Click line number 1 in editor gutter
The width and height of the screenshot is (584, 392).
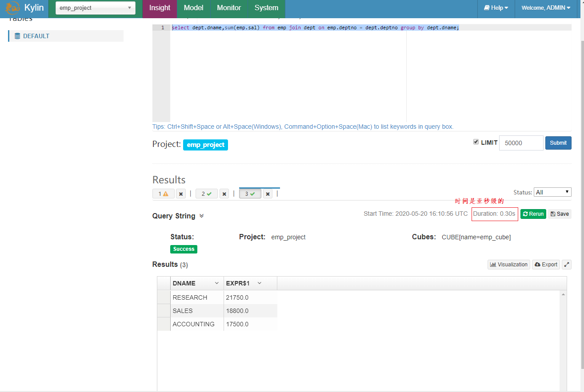pos(163,28)
